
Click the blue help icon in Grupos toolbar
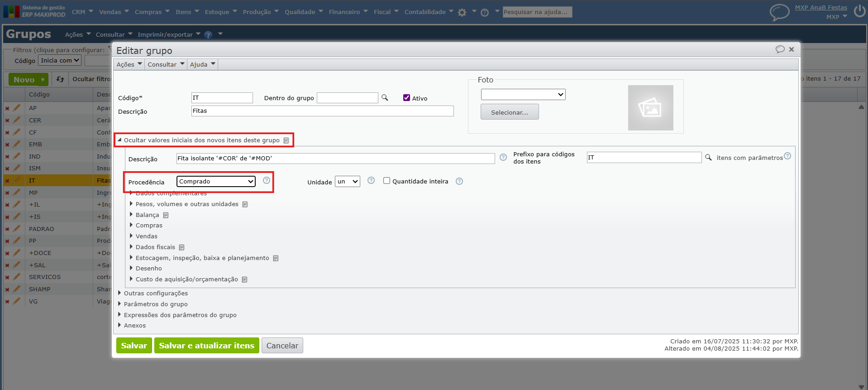[x=208, y=35]
